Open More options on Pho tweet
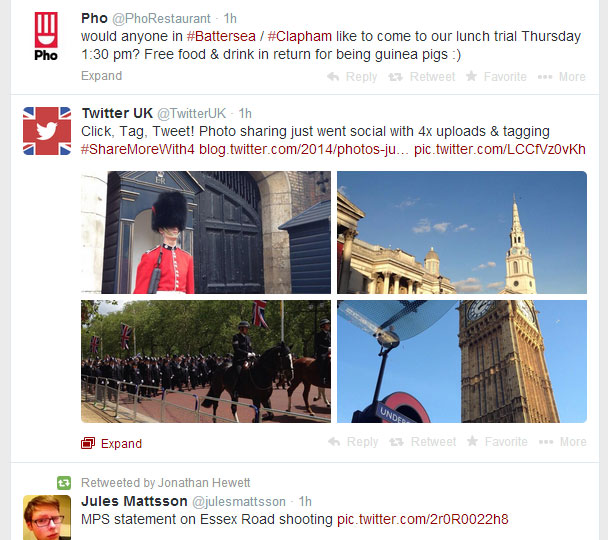Image resolution: width=608 pixels, height=540 pixels. coord(562,77)
